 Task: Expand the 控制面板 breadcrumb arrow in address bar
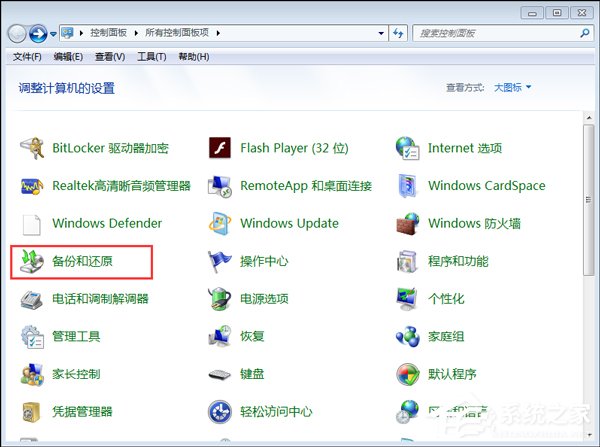pos(139,34)
